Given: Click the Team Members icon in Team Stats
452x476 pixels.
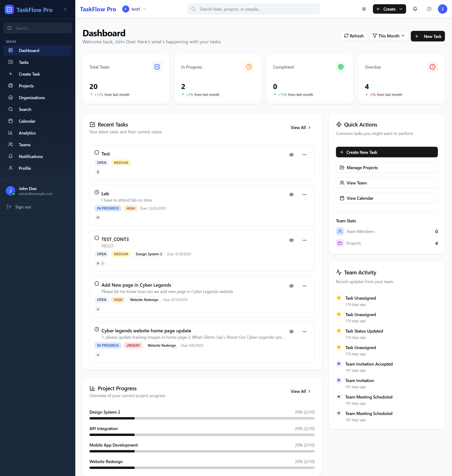Looking at the screenshot, I should [x=340, y=231].
